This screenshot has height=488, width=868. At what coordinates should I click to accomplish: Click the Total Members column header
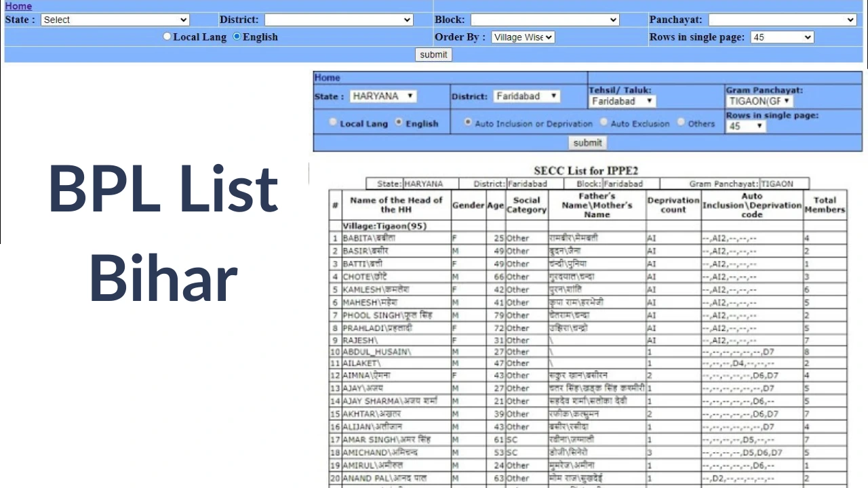[825, 205]
